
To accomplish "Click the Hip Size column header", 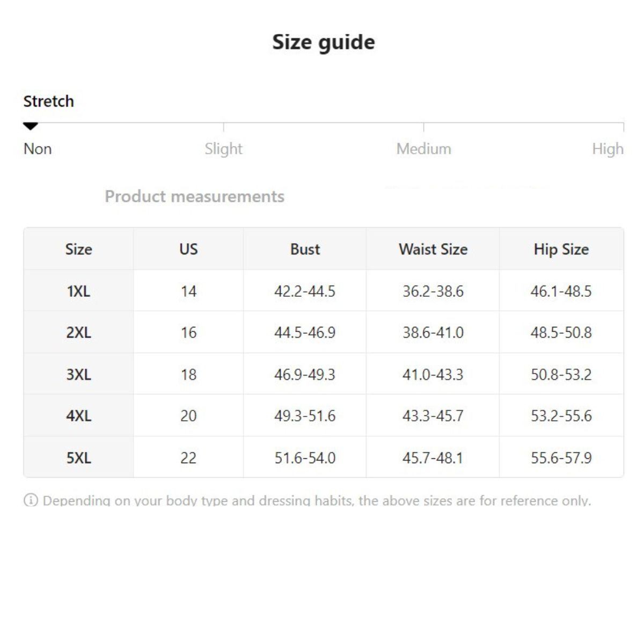I will coord(561,249).
